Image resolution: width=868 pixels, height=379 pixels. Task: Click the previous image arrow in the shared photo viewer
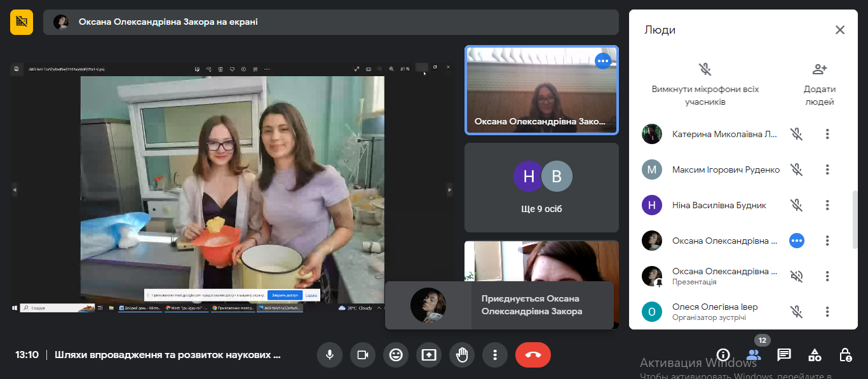coord(13,189)
